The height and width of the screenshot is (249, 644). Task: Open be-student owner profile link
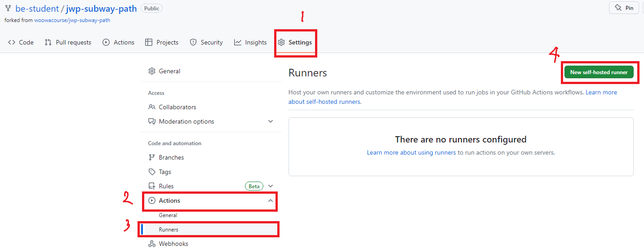click(37, 9)
